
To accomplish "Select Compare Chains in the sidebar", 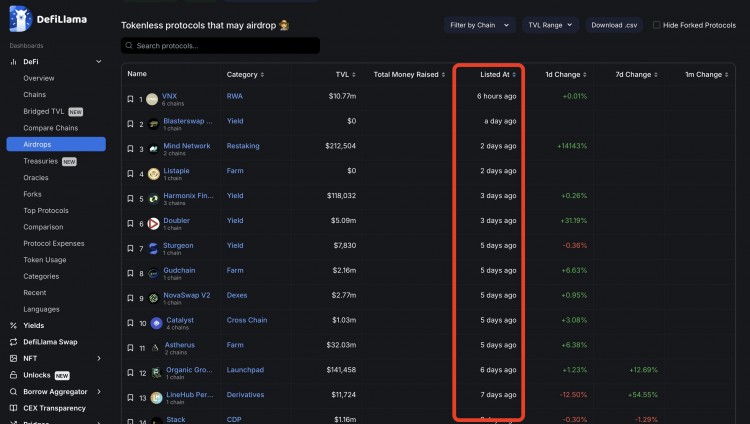I will point(51,128).
